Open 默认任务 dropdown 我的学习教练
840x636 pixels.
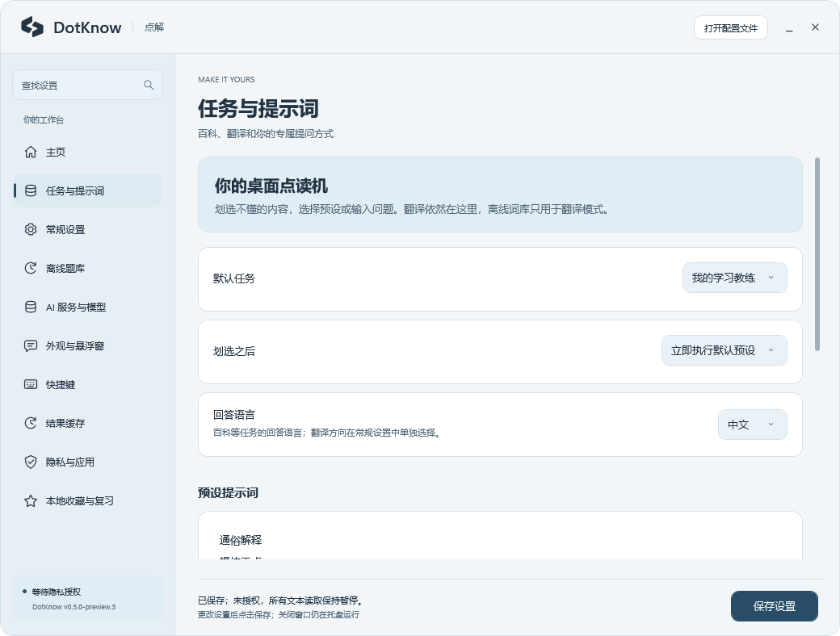pos(734,278)
